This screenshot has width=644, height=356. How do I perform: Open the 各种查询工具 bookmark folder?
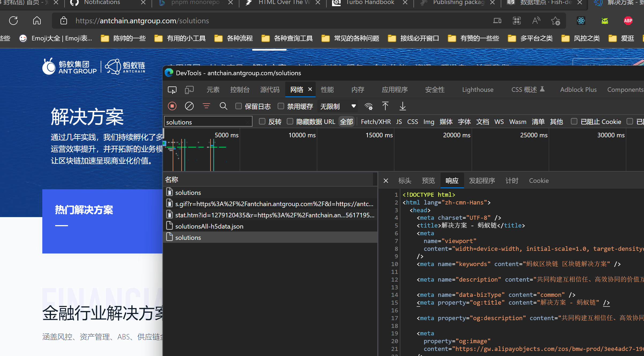(287, 38)
